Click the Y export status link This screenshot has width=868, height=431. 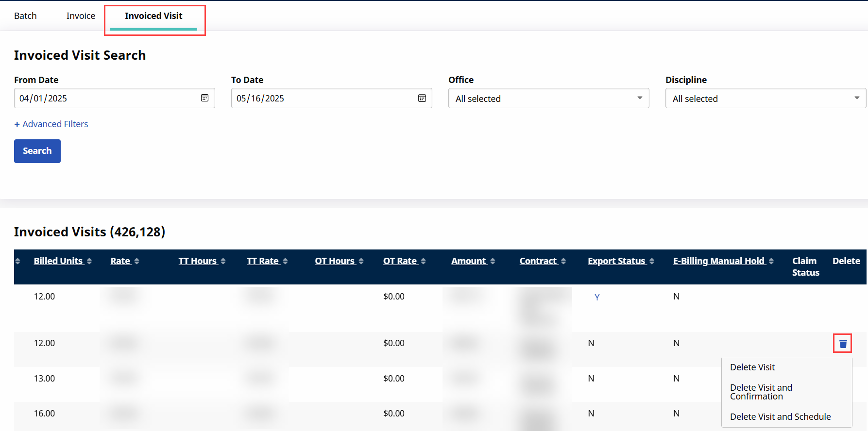(597, 297)
